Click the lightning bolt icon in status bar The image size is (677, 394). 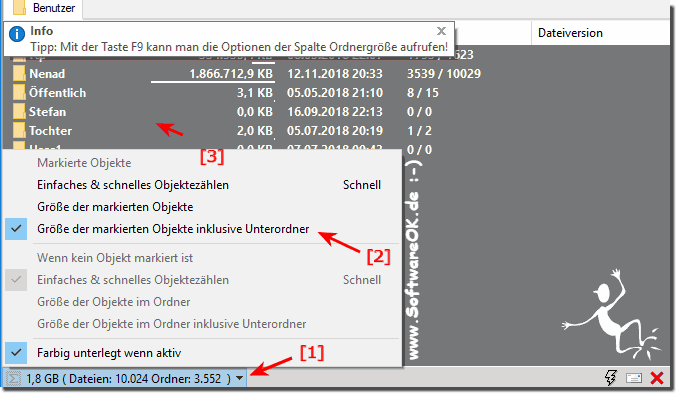click(x=611, y=378)
